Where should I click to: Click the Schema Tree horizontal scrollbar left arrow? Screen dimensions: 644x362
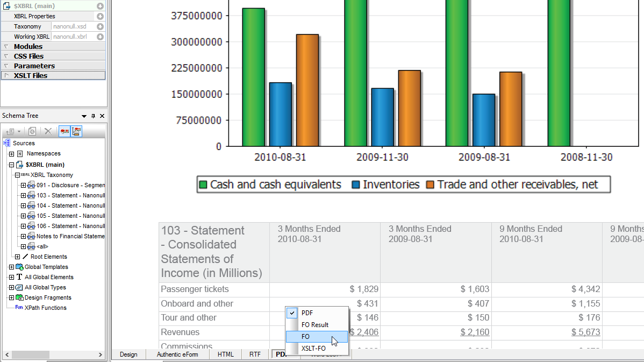(7, 354)
